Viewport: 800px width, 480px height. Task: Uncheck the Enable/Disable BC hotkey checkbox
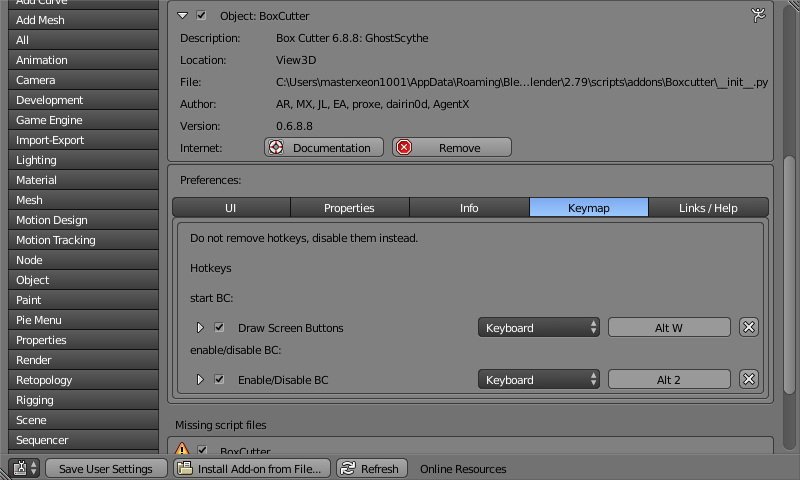(219, 380)
